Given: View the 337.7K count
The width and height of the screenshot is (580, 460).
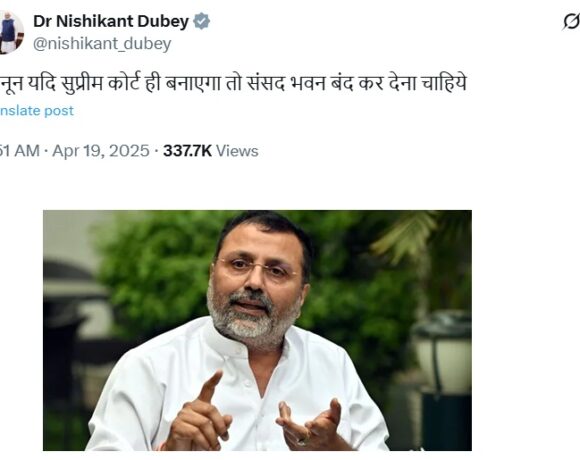Looking at the screenshot, I should pyautogui.click(x=188, y=151).
